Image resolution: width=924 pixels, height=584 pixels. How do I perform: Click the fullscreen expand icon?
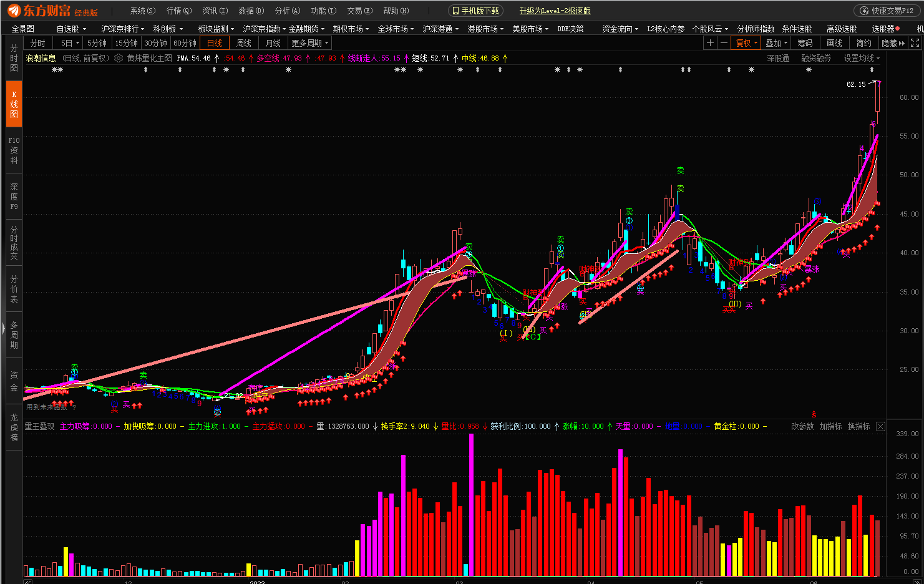pos(915,43)
